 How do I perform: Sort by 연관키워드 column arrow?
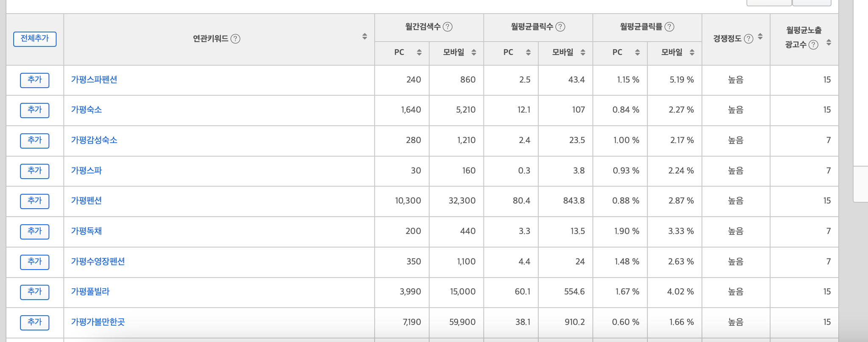point(364,36)
